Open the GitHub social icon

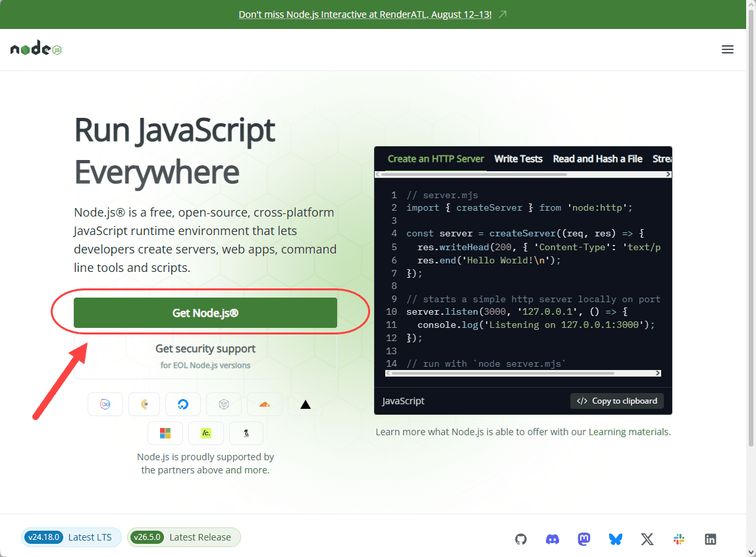[521, 539]
